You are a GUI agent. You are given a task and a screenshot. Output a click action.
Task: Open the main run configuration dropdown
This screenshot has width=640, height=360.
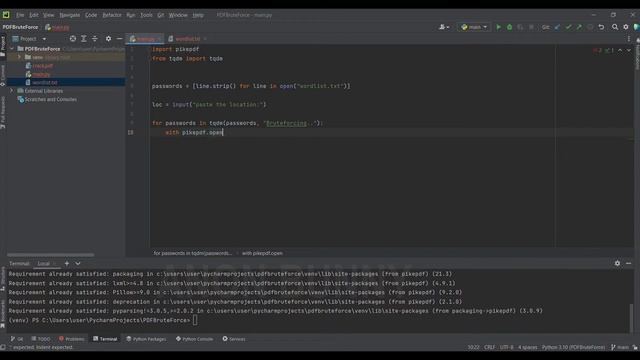(x=474, y=27)
